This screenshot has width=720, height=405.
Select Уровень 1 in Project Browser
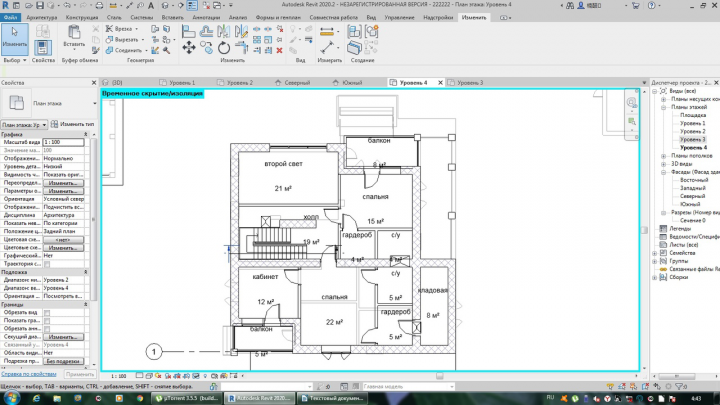[692, 124]
